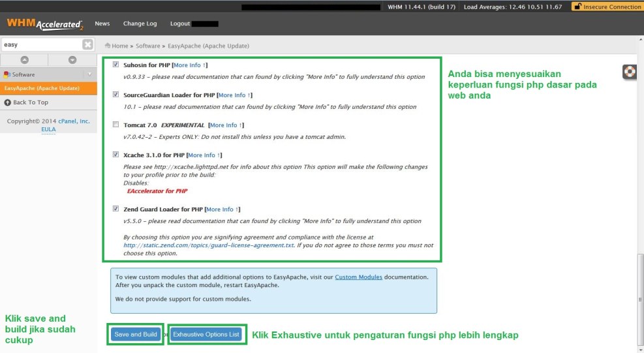Click the Insecure Connection lock icon
644x353 pixels.
pyautogui.click(x=578, y=7)
